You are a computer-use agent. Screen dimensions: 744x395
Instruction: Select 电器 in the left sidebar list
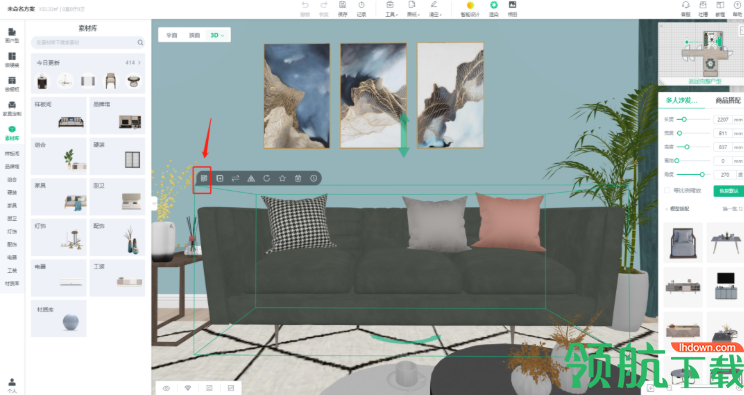[x=12, y=257]
